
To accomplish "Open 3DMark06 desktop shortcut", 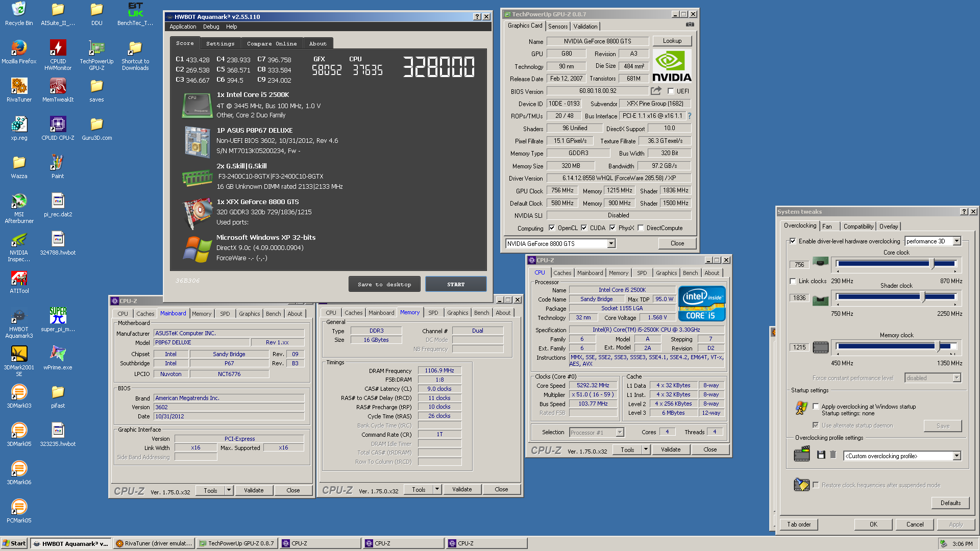I will click(19, 473).
